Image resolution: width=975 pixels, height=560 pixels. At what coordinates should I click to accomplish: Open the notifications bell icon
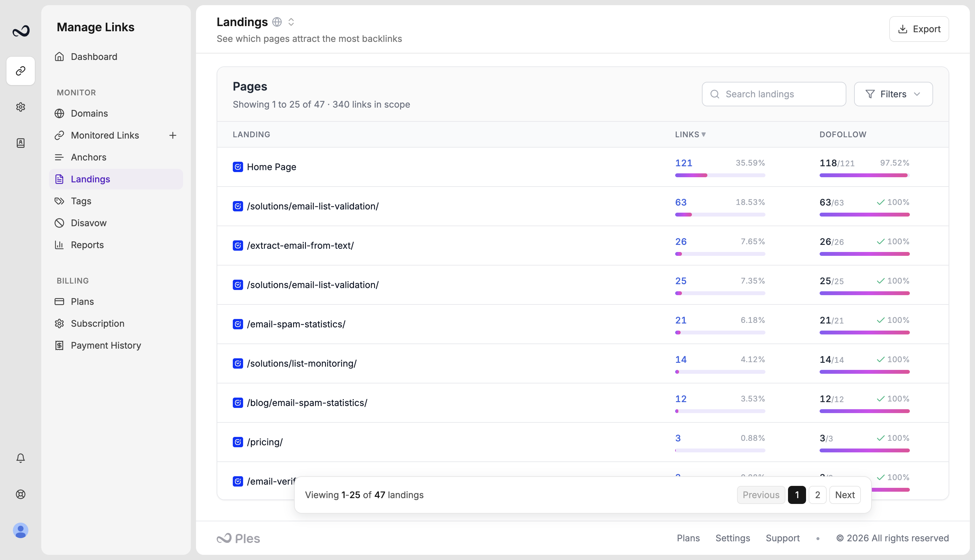pos(21,458)
